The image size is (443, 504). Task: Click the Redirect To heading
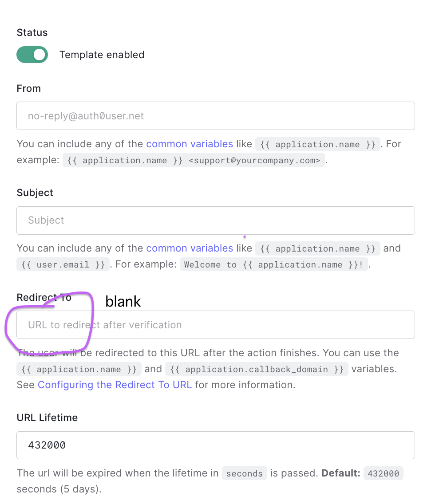pyautogui.click(x=44, y=297)
